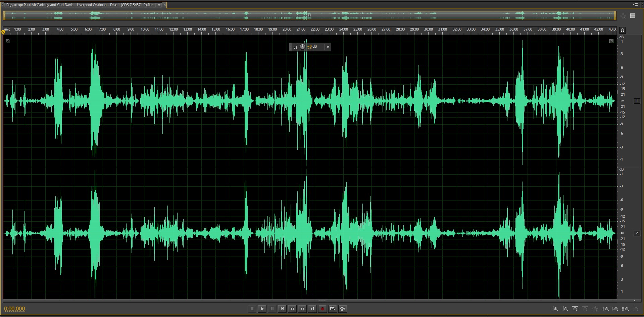Toggle loop playback in transport controls
This screenshot has width=644, height=317.
coord(333,309)
